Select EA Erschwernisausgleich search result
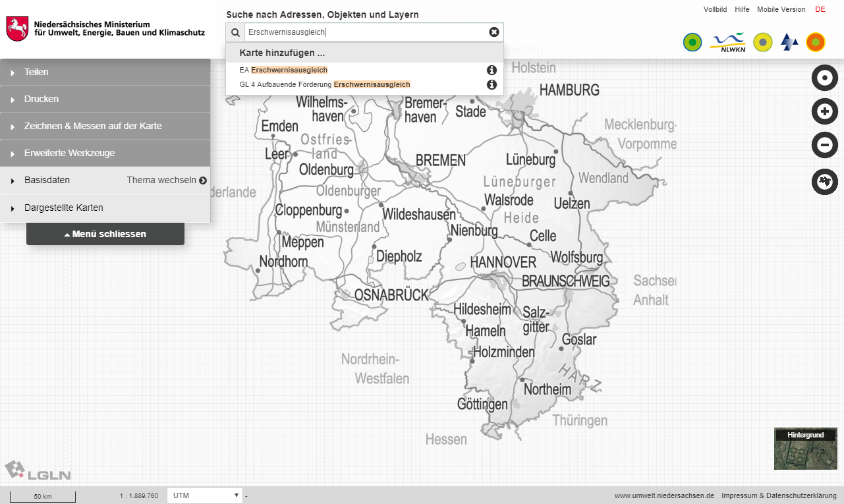Viewport: 844px width, 504px height. tap(283, 70)
